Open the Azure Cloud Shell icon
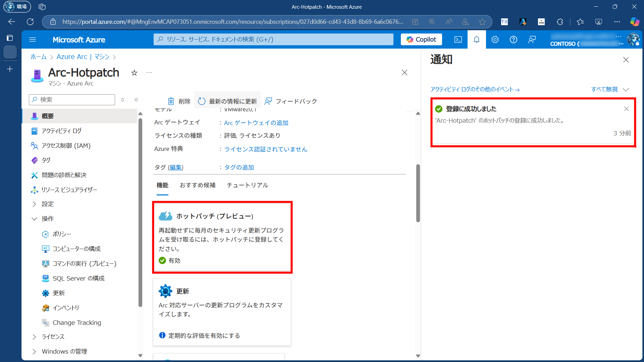644x362 pixels. pyautogui.click(x=458, y=40)
